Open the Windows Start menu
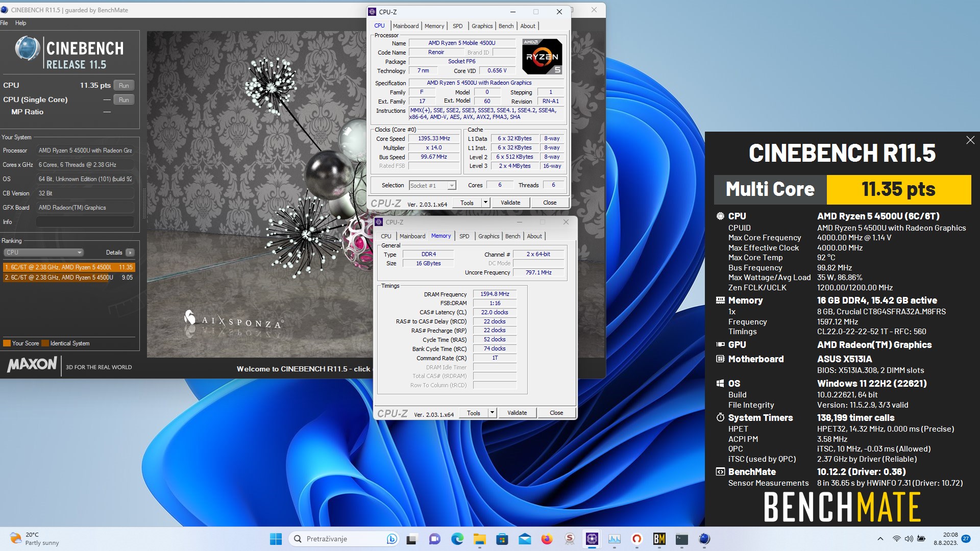This screenshot has height=551, width=980. (276, 539)
